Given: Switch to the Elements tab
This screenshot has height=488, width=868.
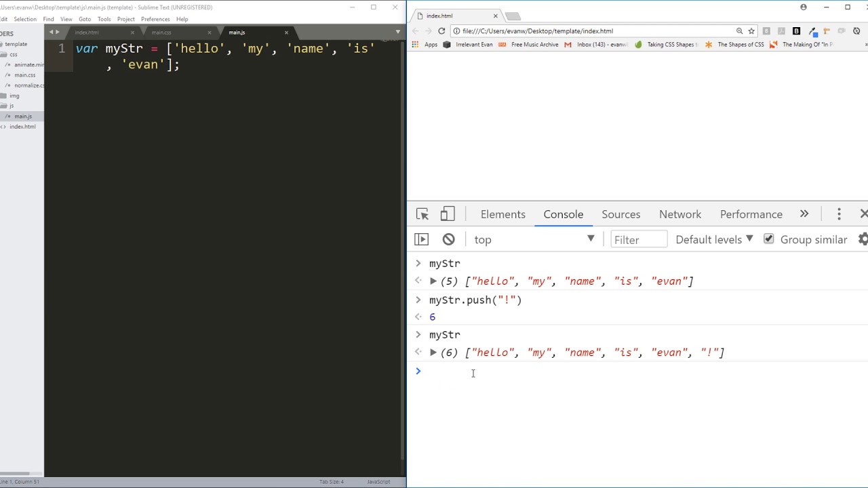Looking at the screenshot, I should click(x=503, y=214).
